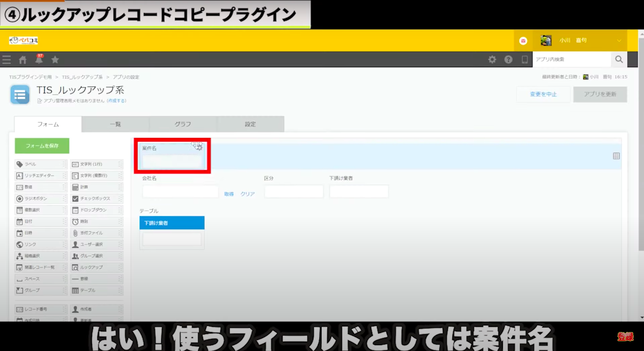
Task: Open the notifications bell with 97 badge
Action: coord(39,60)
